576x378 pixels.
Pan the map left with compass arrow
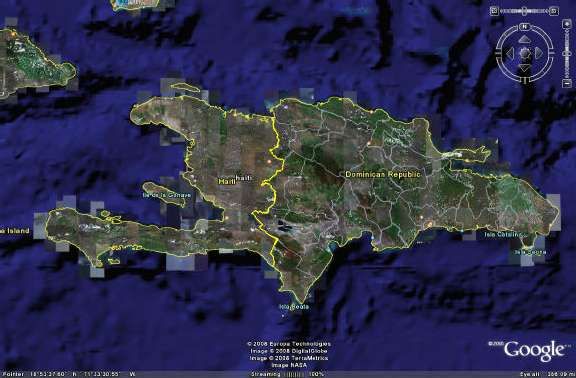(x=510, y=53)
